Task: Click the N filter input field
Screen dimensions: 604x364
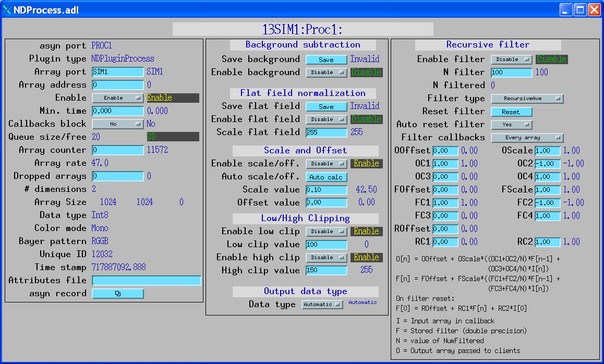Action: pos(511,72)
